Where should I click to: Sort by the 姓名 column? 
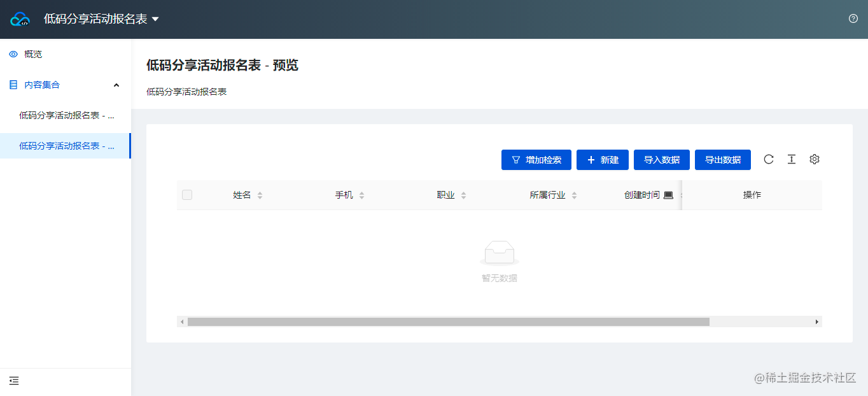(x=260, y=195)
